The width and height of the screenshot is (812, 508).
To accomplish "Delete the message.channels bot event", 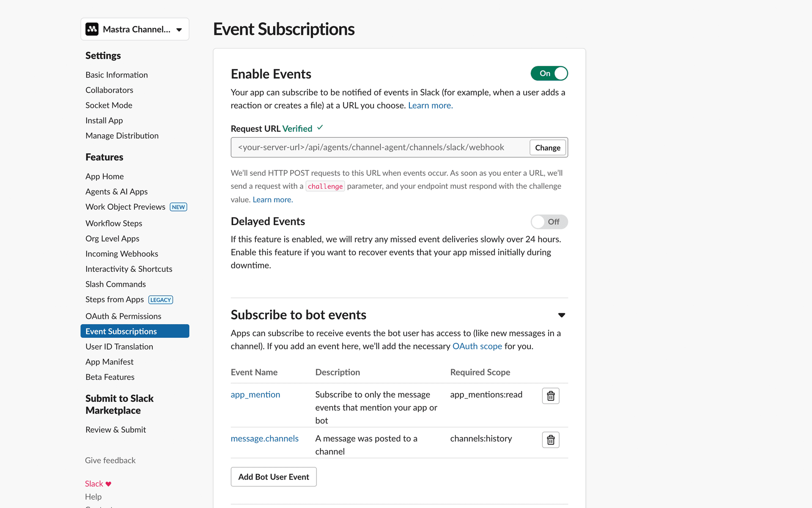I will click(x=550, y=440).
